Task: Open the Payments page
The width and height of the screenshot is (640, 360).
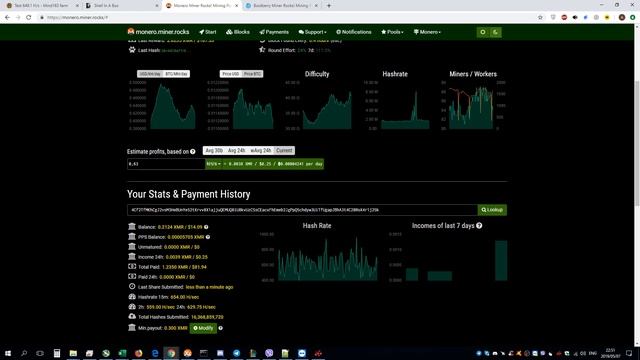Action: tap(274, 32)
